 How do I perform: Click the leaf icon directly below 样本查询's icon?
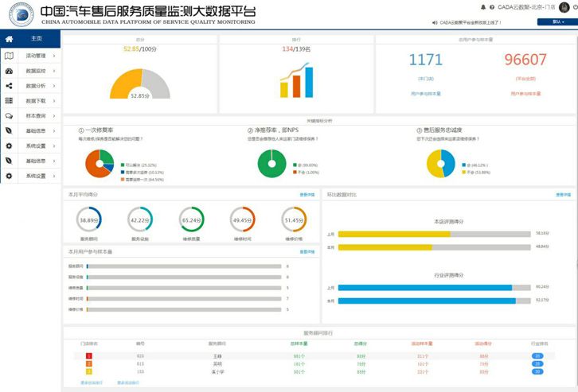click(x=10, y=130)
